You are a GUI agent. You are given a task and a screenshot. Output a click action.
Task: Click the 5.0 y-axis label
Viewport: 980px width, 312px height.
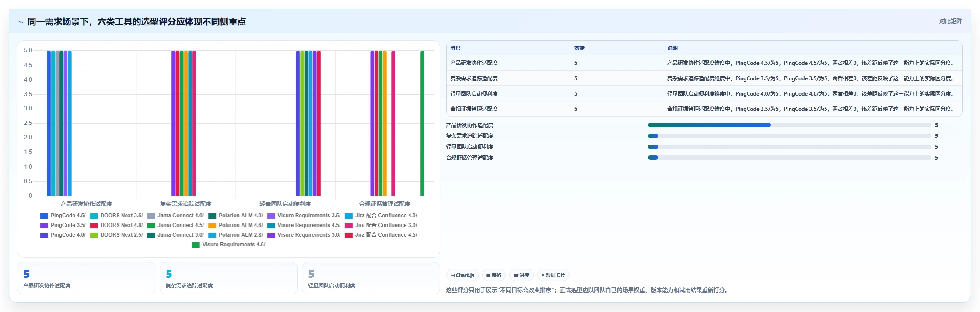click(28, 50)
